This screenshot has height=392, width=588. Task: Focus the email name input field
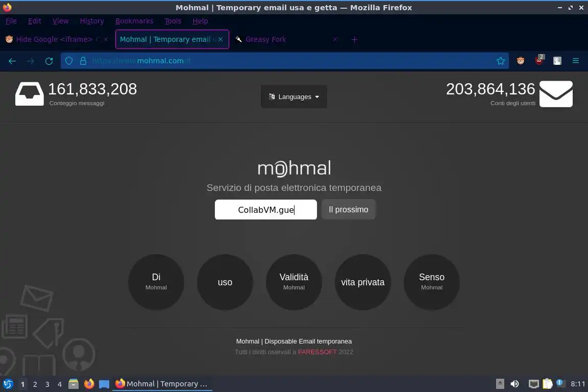tap(266, 209)
